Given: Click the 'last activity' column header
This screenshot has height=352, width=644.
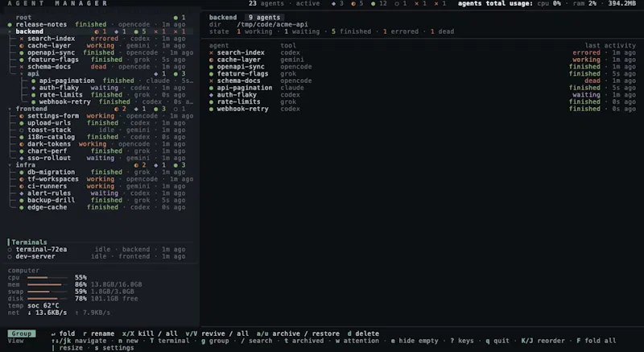Looking at the screenshot, I should click(610, 46).
